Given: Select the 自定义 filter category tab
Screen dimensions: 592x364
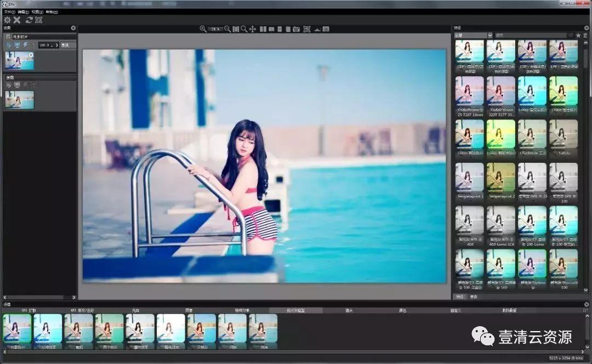Looking at the screenshot, I should tap(456, 310).
